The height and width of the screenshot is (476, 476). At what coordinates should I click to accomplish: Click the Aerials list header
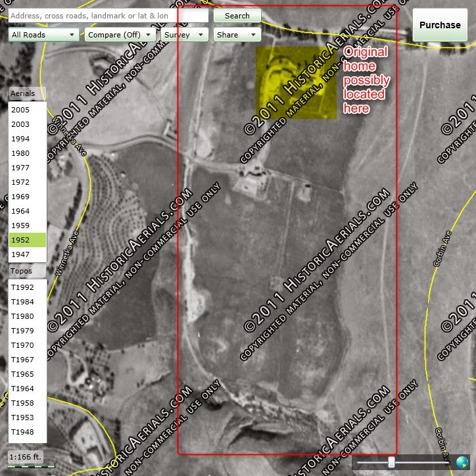(x=28, y=93)
